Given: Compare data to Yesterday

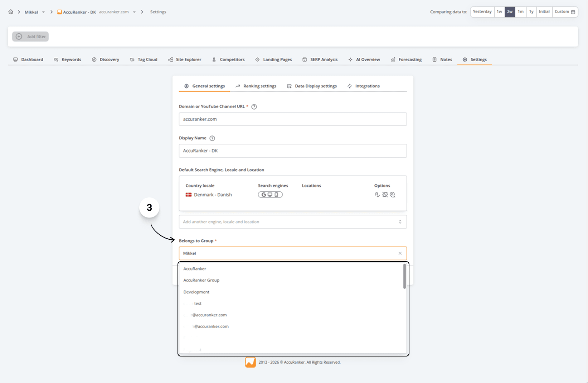Looking at the screenshot, I should 482,12.
